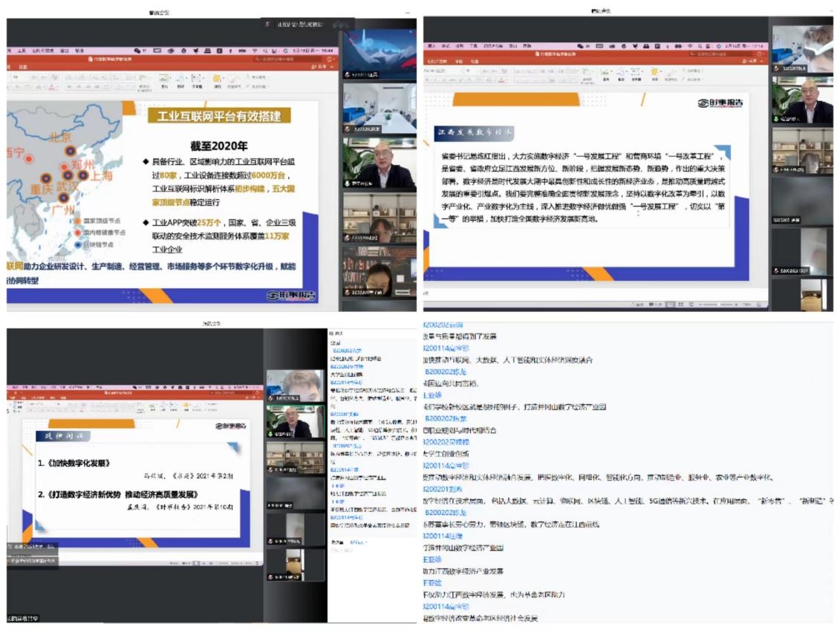
Task: Click chat message 大学生创业创新
Action: click(x=446, y=454)
